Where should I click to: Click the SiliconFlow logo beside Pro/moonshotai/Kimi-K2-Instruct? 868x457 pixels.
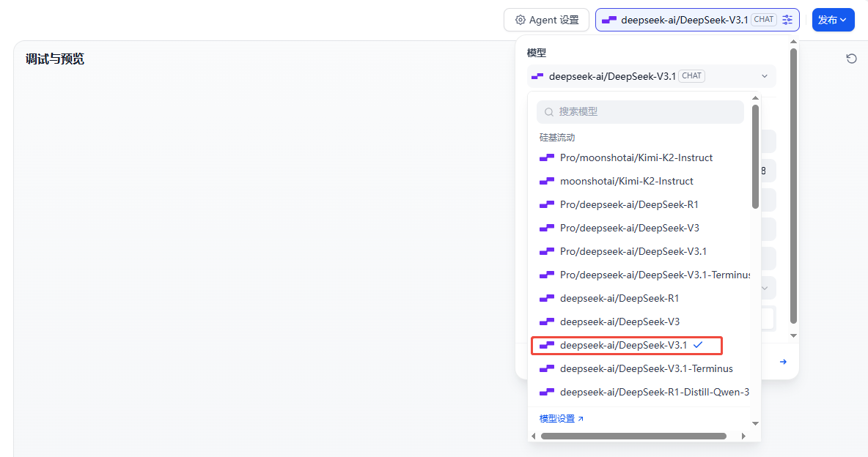[x=546, y=157]
